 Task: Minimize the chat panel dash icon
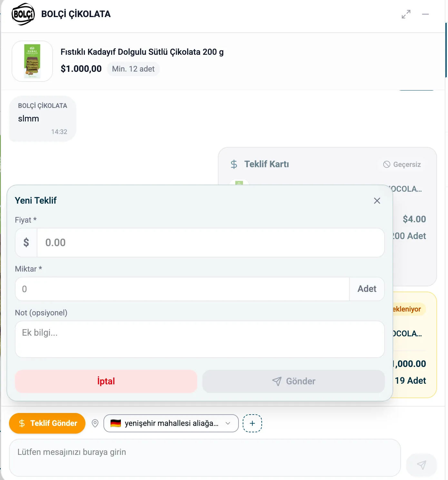point(425,14)
